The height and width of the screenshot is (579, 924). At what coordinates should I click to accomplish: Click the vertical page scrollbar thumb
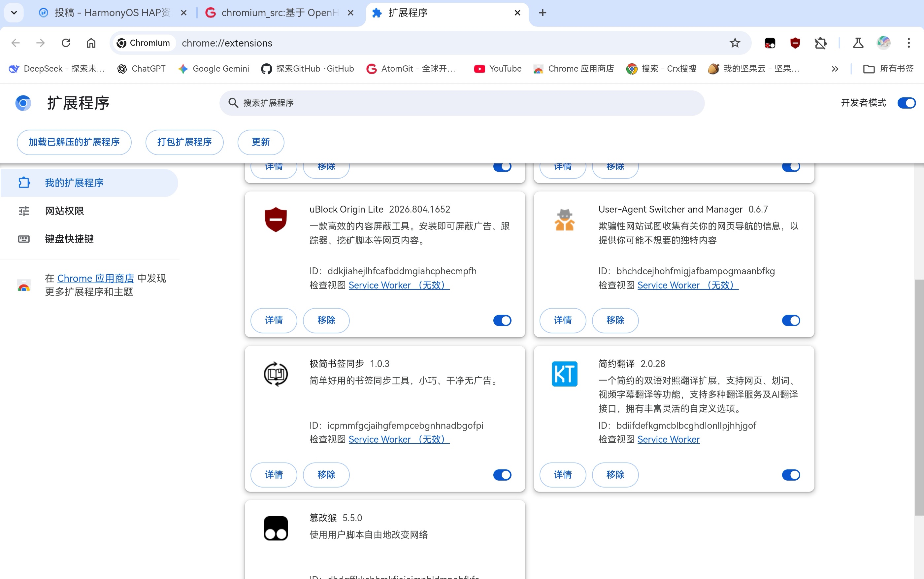coord(919,397)
